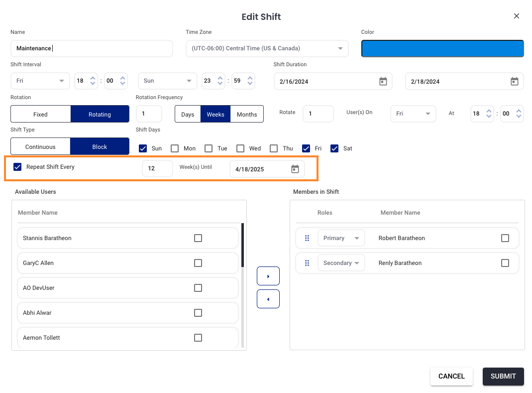Switch rotation to Fixed
Image resolution: width=532 pixels, height=393 pixels.
coord(40,114)
